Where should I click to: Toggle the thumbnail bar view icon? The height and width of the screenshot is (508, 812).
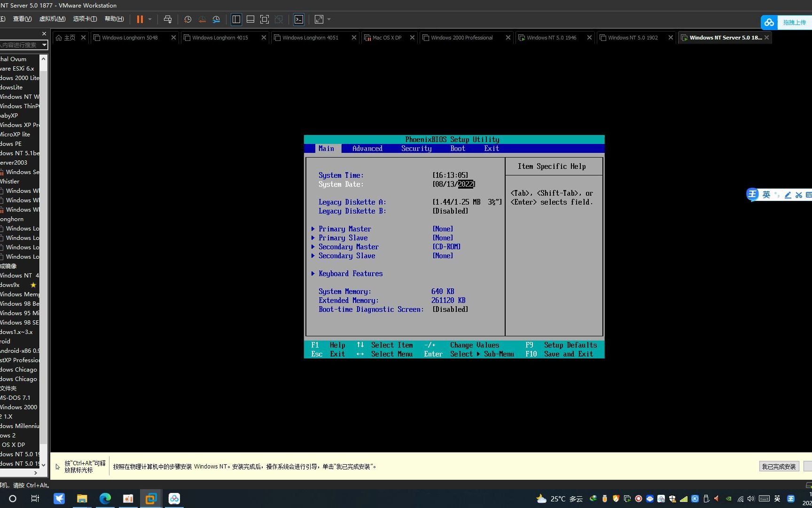250,19
